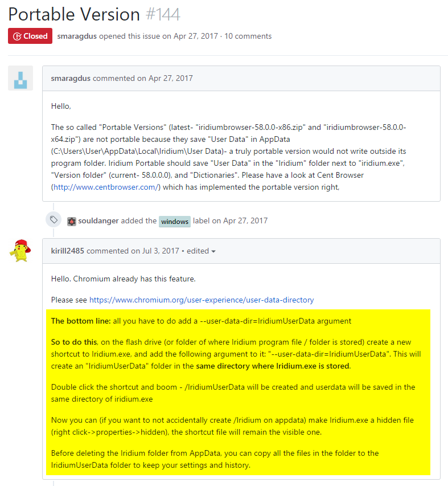Click the Jul 3, 2017 comment timestamp
Image resolution: width=448 pixels, height=486 pixels.
(161, 251)
